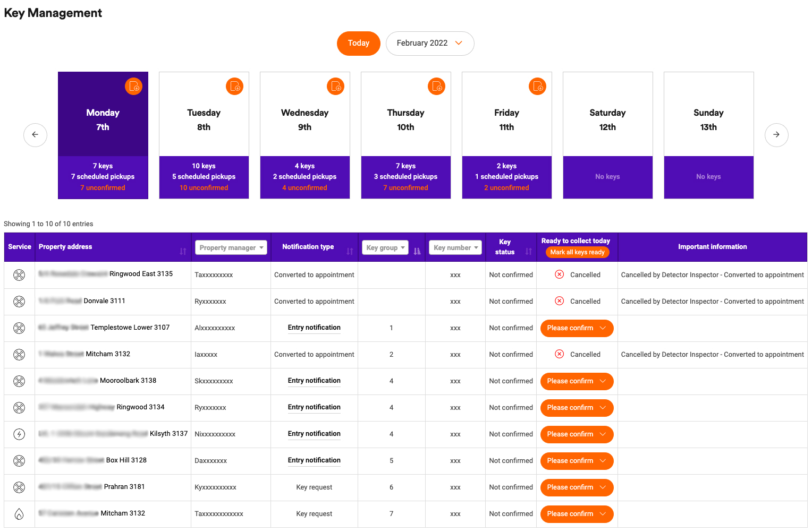Click the Today button

(359, 44)
